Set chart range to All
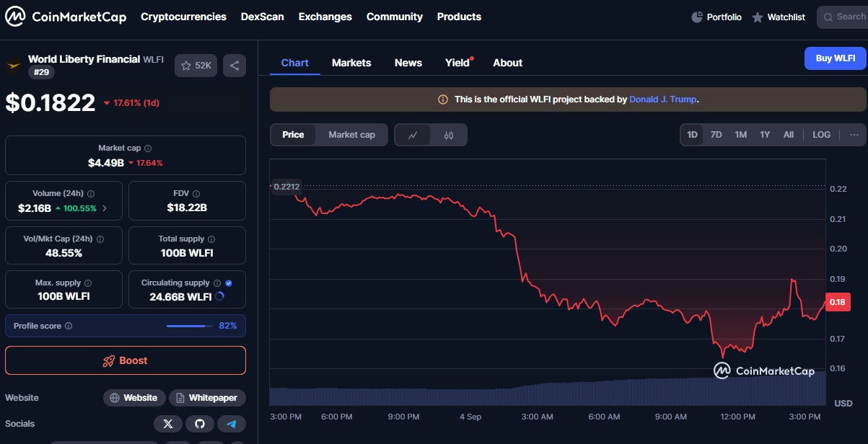The height and width of the screenshot is (444, 868). tap(789, 135)
